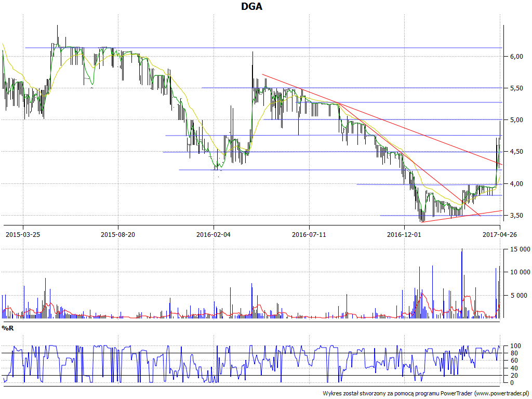Select the 2017-04-26 date label
532x399 pixels.
click(x=500, y=234)
